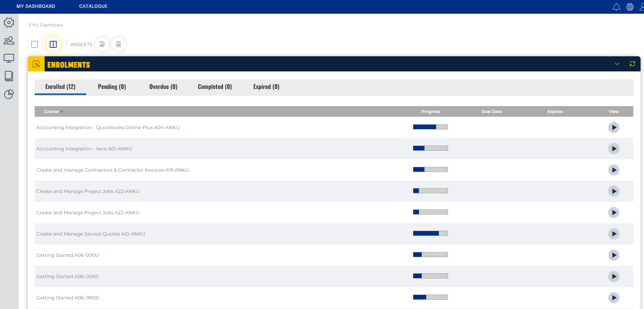Open the users group sidebar icon
Image resolution: width=644 pixels, height=309 pixels.
[x=9, y=41]
